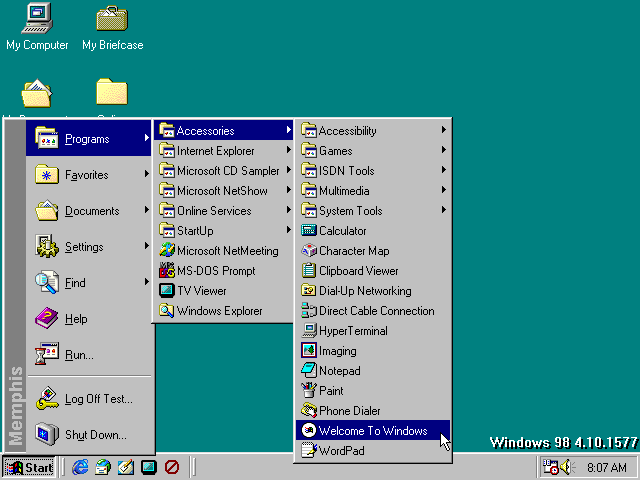Click the MS-DOS Prompt icon
This screenshot has width=640, height=480.
tap(167, 271)
